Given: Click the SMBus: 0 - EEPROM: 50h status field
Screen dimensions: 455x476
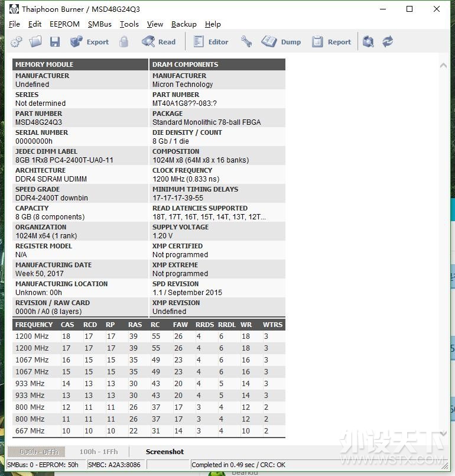Looking at the screenshot, I should (x=46, y=465).
